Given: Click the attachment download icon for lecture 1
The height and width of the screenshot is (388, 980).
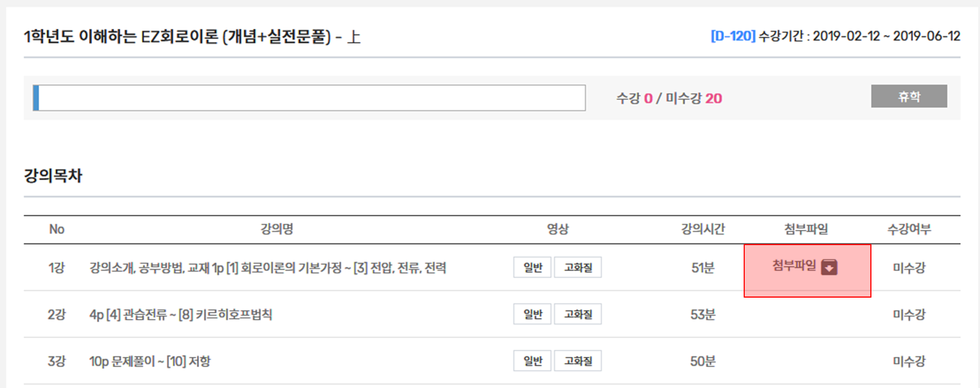Looking at the screenshot, I should pos(829,267).
